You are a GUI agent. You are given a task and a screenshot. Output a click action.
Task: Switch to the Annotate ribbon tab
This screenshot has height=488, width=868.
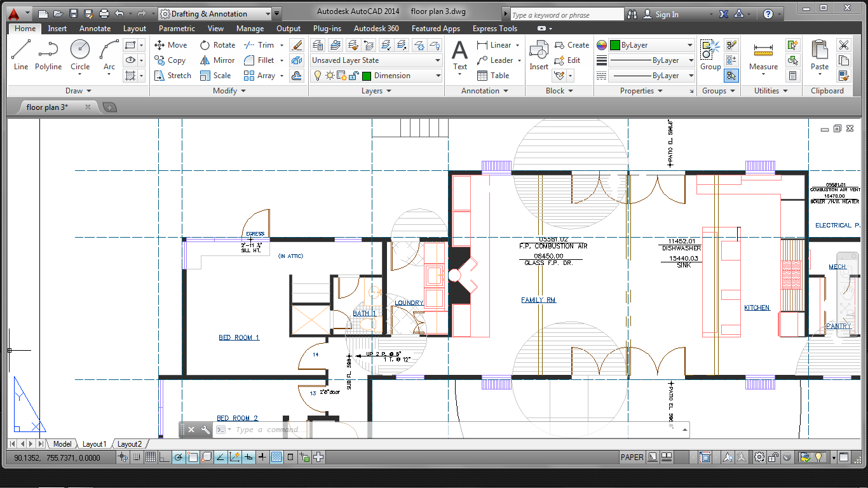click(x=95, y=29)
